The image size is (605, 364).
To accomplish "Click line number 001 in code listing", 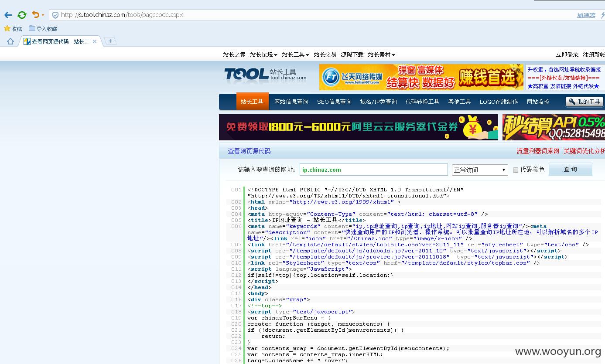I will coord(236,190).
